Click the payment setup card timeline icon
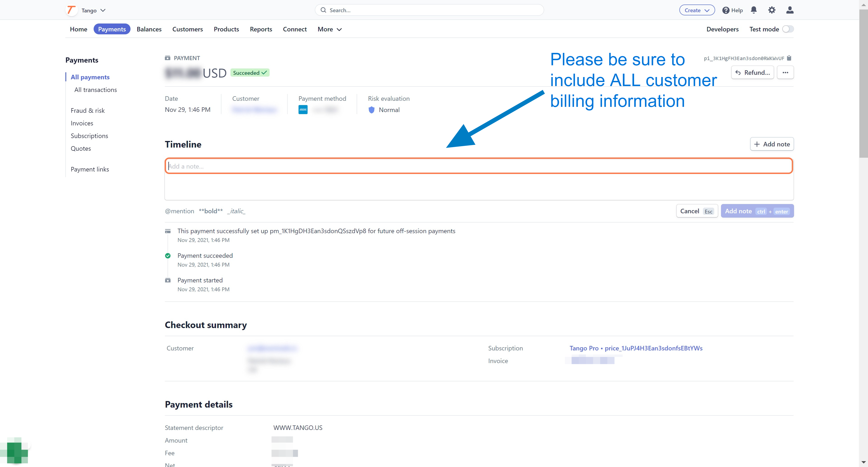This screenshot has height=467, width=868. (168, 231)
